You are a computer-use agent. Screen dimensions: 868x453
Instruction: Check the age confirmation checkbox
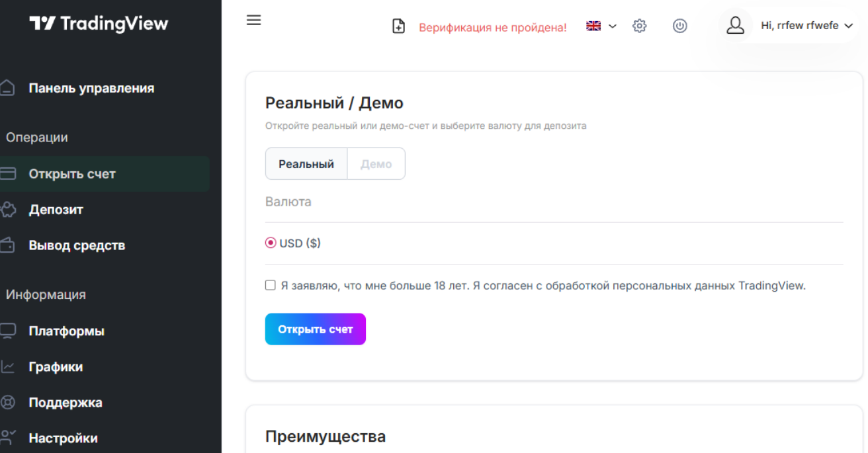tap(269, 284)
